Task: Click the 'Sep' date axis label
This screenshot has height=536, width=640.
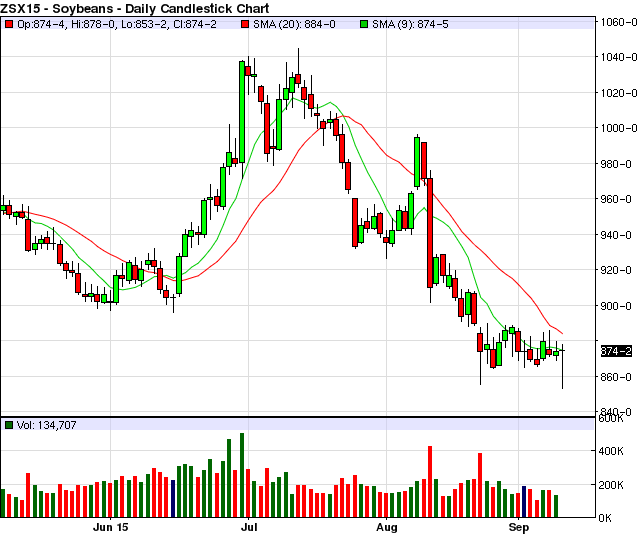Action: point(519,527)
